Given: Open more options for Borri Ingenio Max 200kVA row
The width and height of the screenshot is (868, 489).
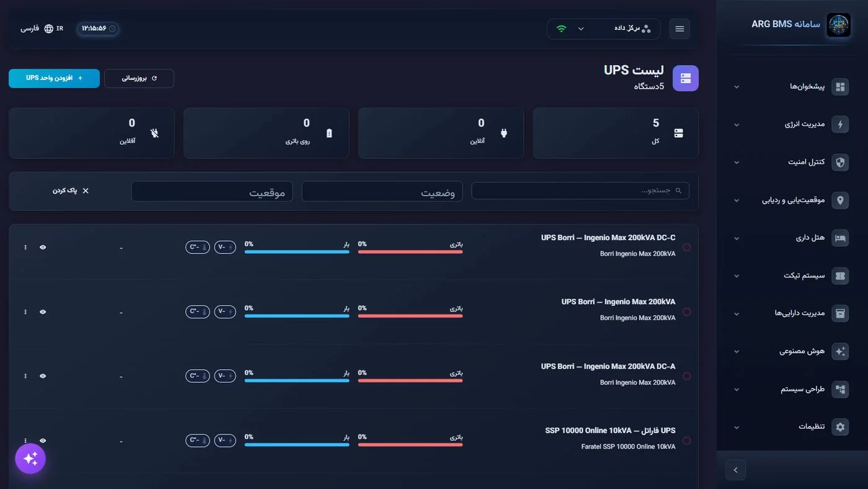Looking at the screenshot, I should pyautogui.click(x=25, y=312).
